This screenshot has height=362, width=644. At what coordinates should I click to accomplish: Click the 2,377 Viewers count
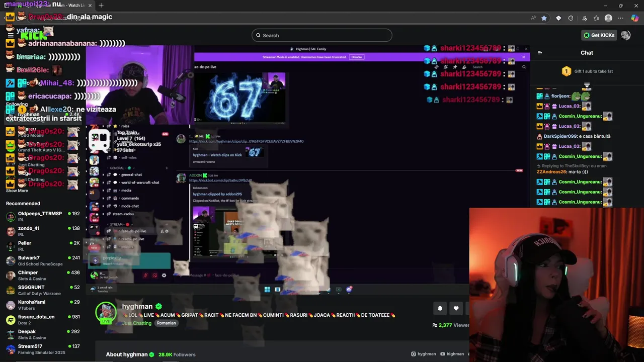coord(451,325)
